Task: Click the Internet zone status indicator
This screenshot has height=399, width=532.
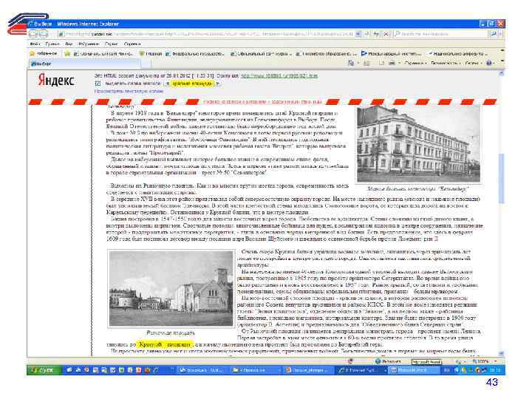Action: point(388,361)
